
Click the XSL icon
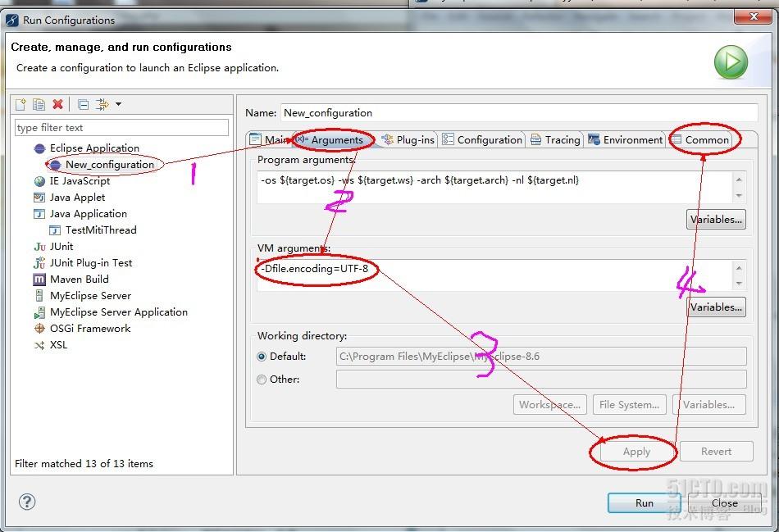point(39,345)
